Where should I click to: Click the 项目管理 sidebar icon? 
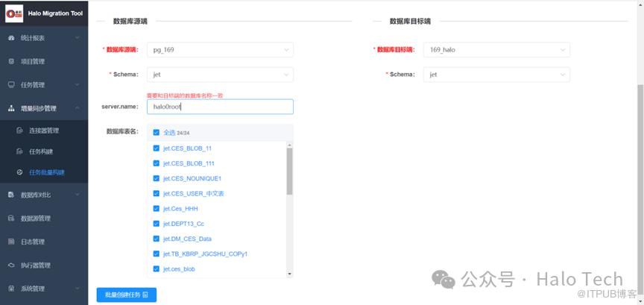pos(11,61)
